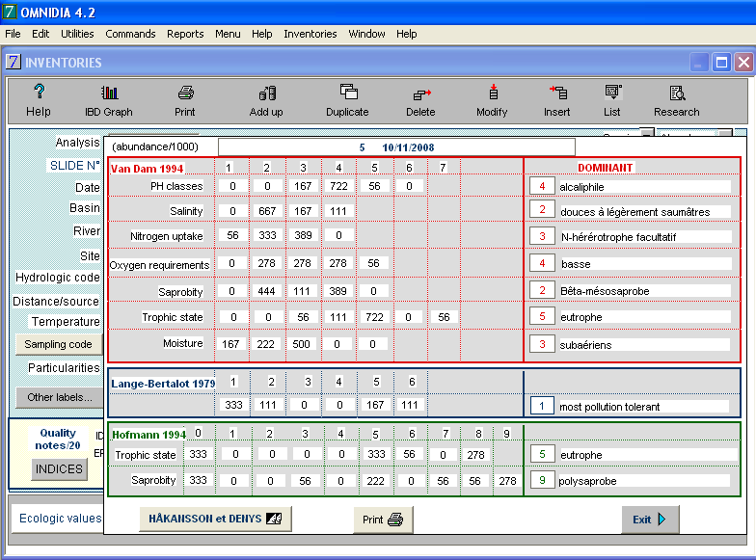This screenshot has height=560, width=756.
Task: Click the Sampling code button
Action: pos(58,344)
